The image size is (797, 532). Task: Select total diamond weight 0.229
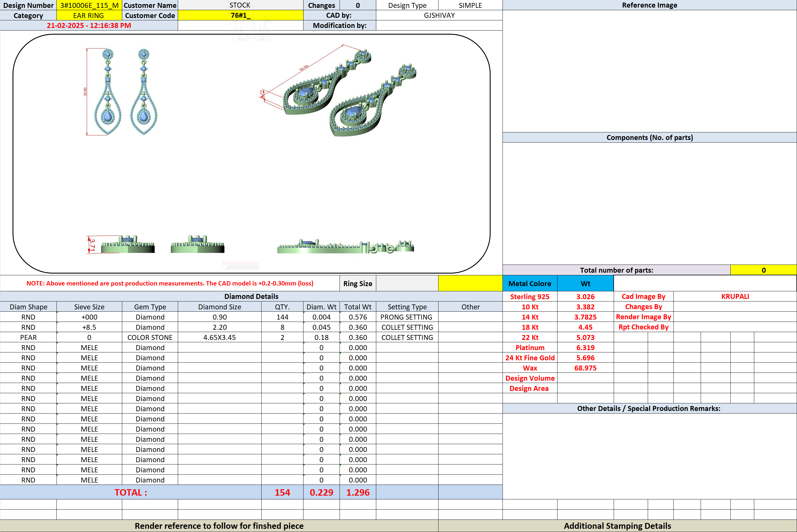[x=322, y=492]
